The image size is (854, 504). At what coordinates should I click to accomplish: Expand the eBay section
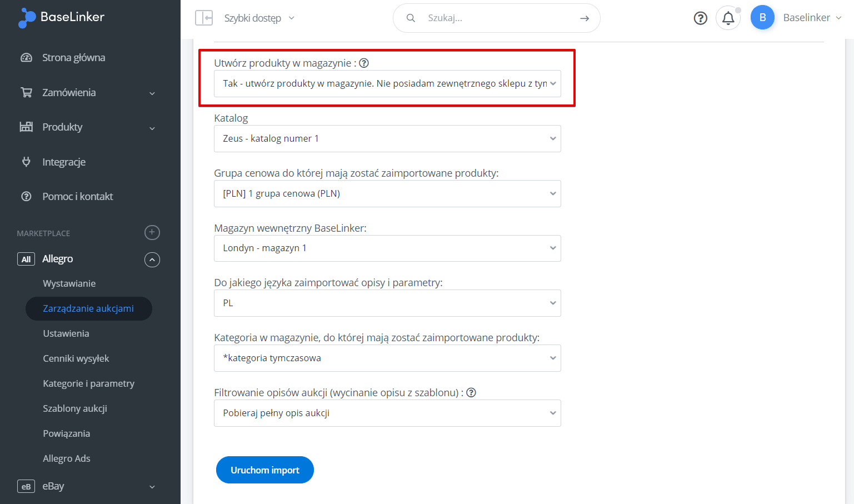pyautogui.click(x=152, y=487)
